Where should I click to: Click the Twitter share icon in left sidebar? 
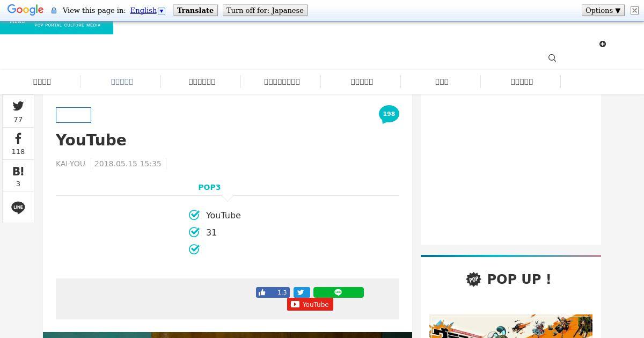(18, 106)
